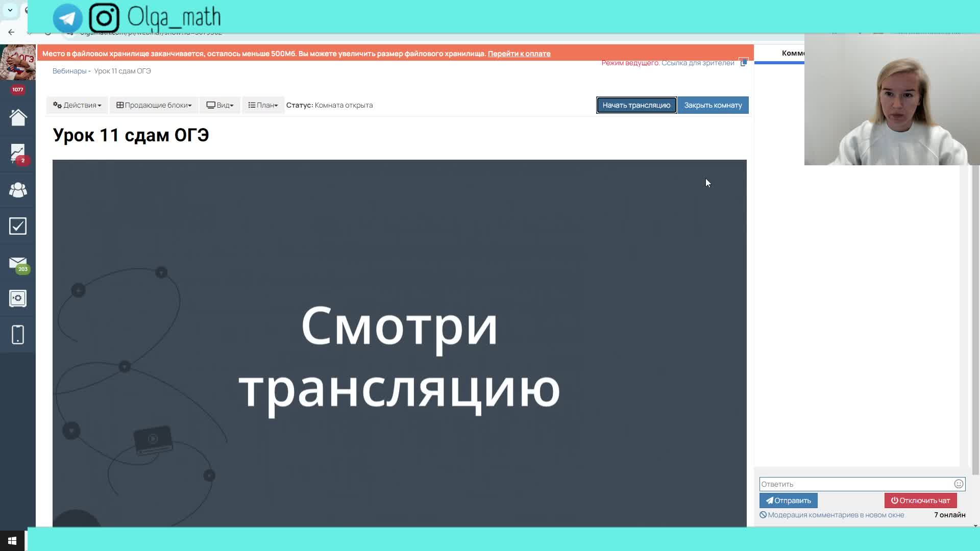Click the Отключить чат button
The image size is (980, 551).
click(921, 500)
